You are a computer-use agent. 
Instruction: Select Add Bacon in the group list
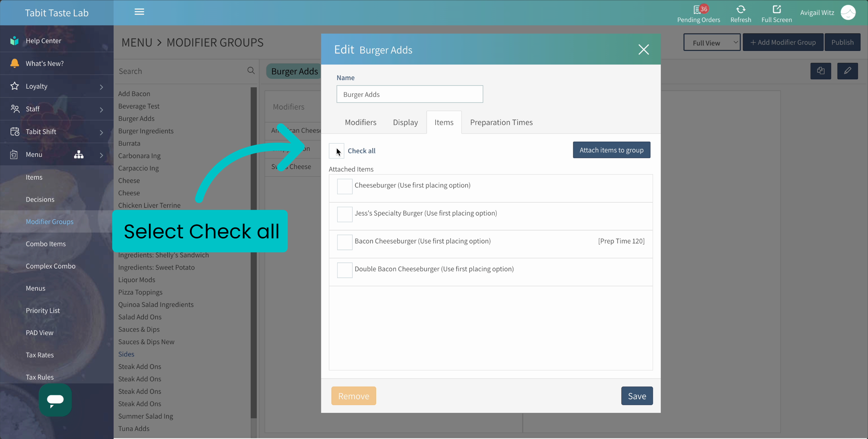click(134, 94)
